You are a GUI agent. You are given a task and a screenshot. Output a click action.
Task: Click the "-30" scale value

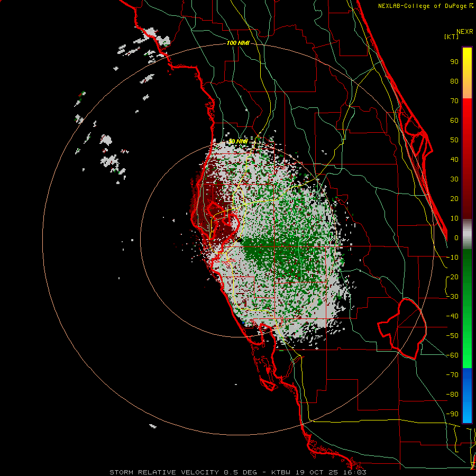point(452,297)
